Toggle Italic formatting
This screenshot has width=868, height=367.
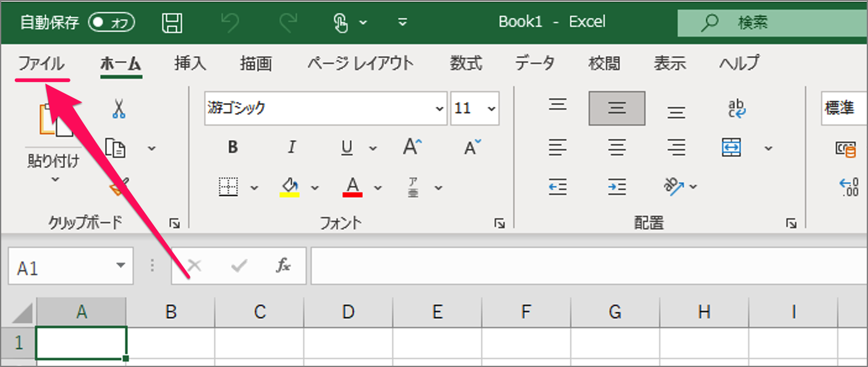coord(291,148)
